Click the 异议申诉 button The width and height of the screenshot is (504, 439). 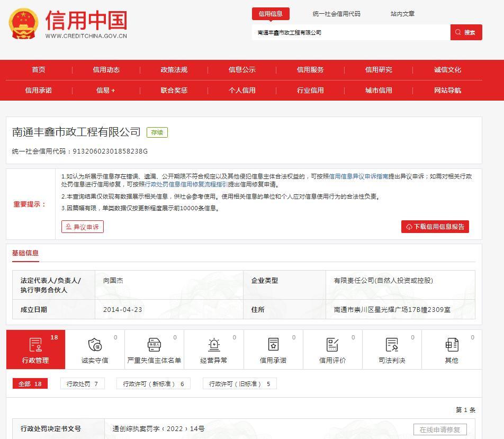tap(83, 227)
